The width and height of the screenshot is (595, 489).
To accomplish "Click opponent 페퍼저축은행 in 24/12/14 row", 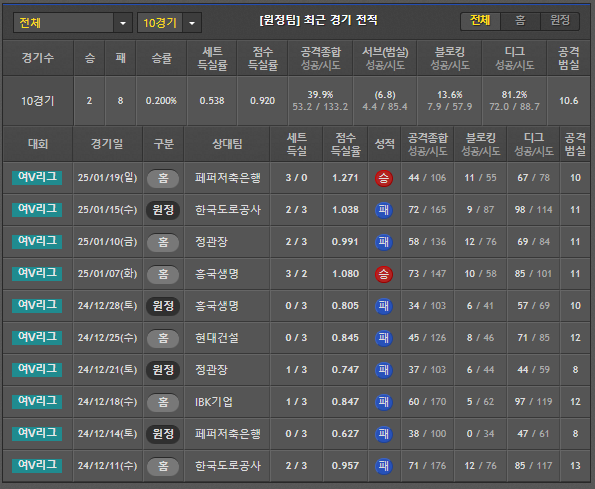I will pos(228,434).
